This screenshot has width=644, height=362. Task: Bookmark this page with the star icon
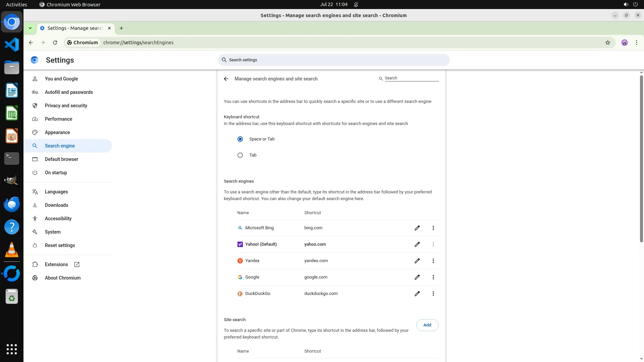coord(607,43)
